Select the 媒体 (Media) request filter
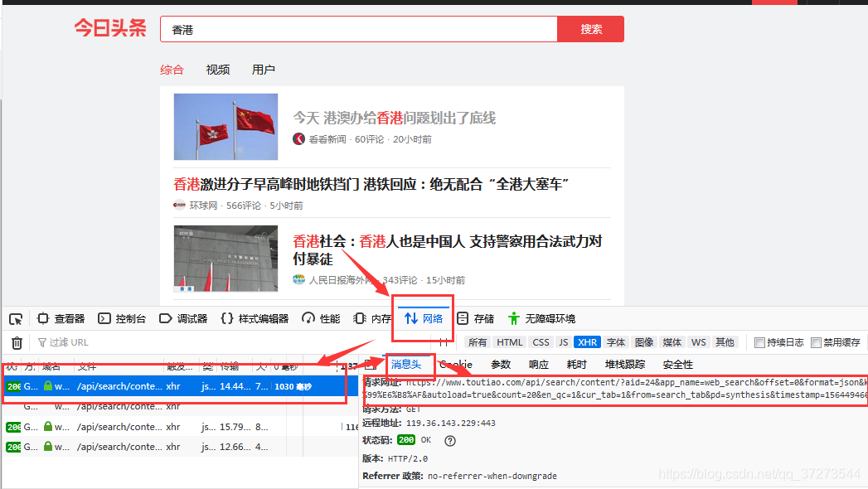868x489 pixels. click(672, 342)
